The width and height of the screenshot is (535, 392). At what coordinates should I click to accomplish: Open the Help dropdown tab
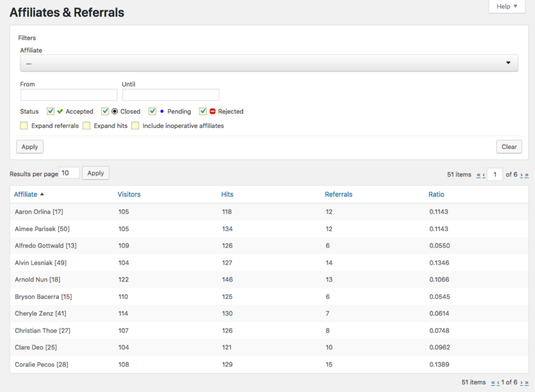coord(507,6)
